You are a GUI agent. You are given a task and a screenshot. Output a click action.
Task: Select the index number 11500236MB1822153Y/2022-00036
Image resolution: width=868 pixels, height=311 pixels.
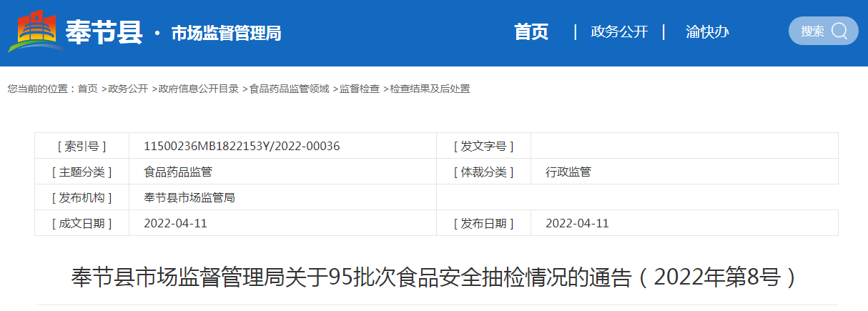pyautogui.click(x=242, y=146)
